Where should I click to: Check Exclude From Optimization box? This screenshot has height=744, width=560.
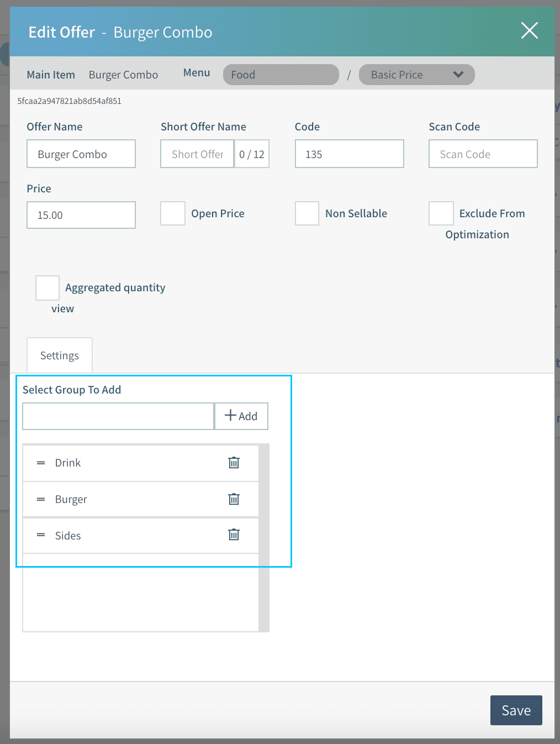click(441, 213)
